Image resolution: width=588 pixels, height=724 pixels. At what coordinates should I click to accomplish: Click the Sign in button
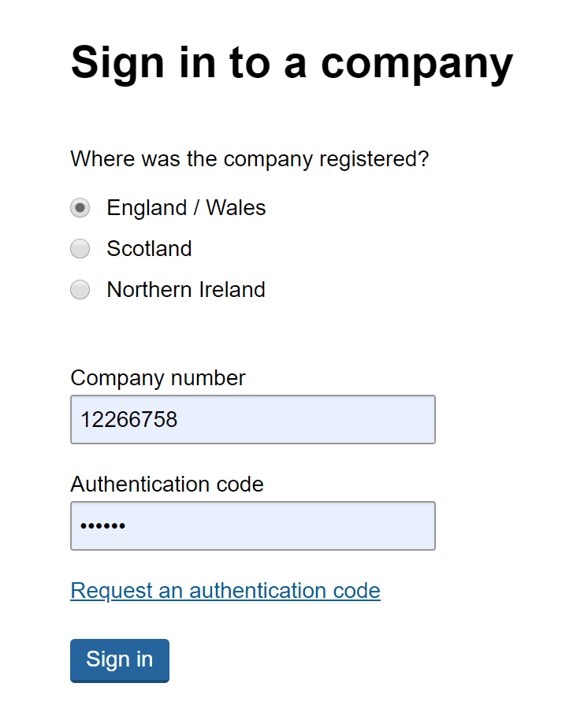point(119,660)
